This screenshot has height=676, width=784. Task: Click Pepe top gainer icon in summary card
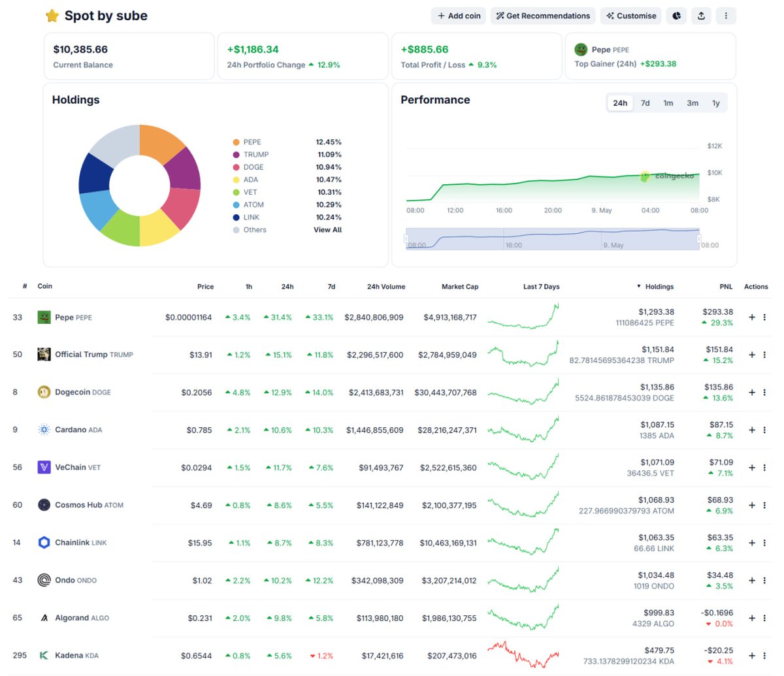(581, 50)
